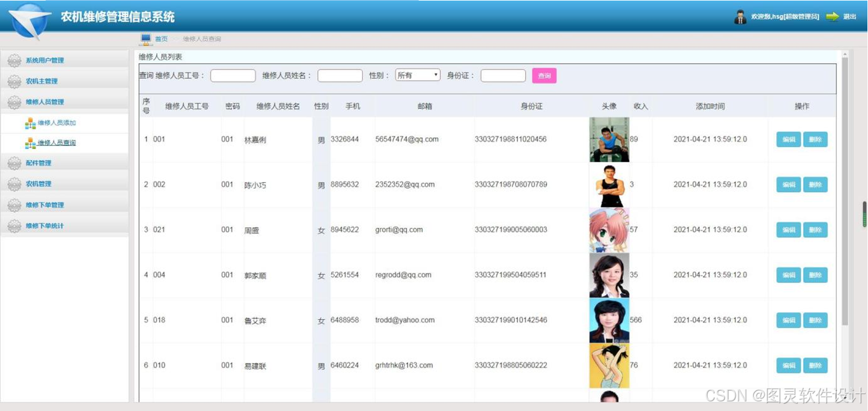The height and width of the screenshot is (411, 868).
Task: Click 编辑 button for 林嘉俐 row
Action: tap(788, 139)
